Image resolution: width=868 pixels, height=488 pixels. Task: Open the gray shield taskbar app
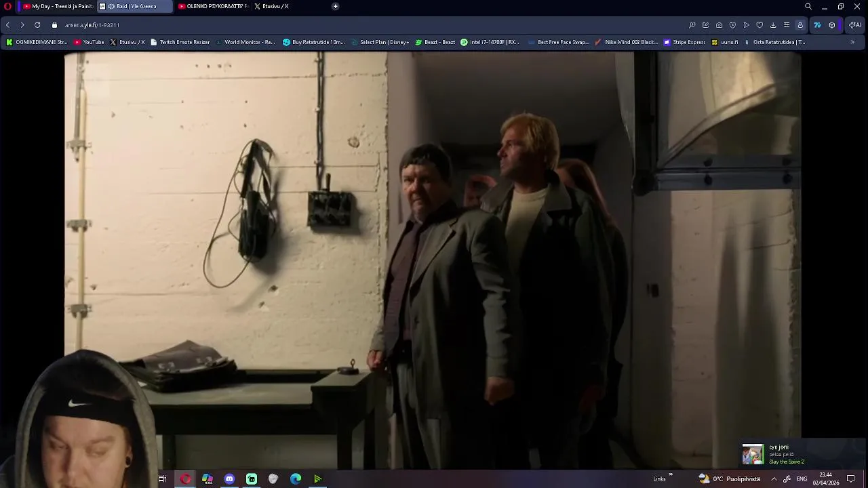pyautogui.click(x=273, y=479)
